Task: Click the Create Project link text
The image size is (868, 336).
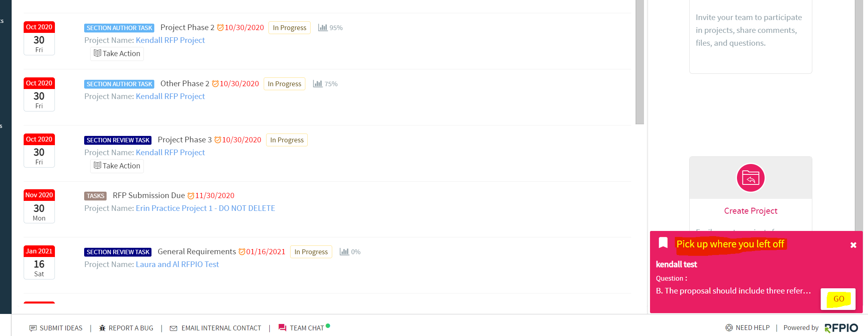Action: [751, 211]
